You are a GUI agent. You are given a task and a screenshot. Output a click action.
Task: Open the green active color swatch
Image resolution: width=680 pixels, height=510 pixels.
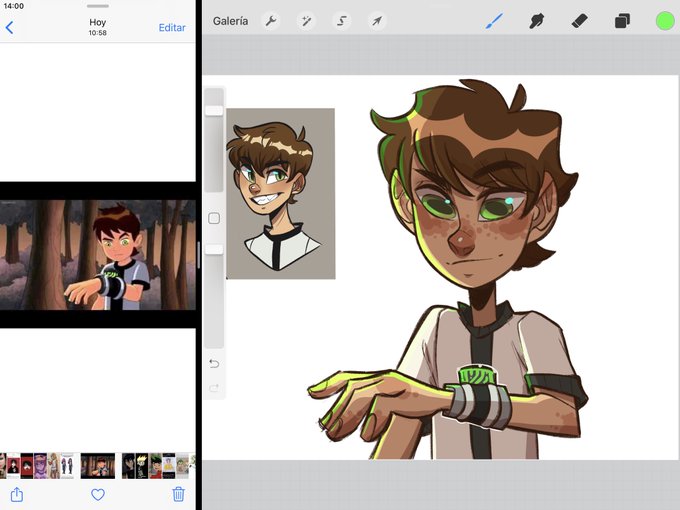665,21
